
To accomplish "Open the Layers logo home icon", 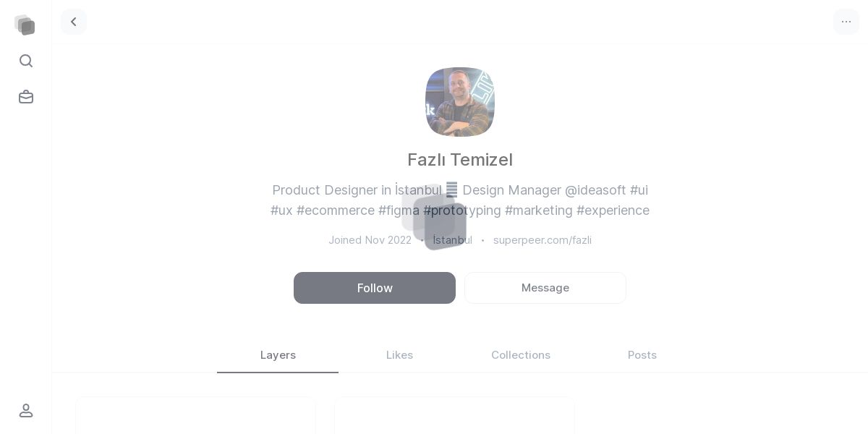I will pos(25,25).
